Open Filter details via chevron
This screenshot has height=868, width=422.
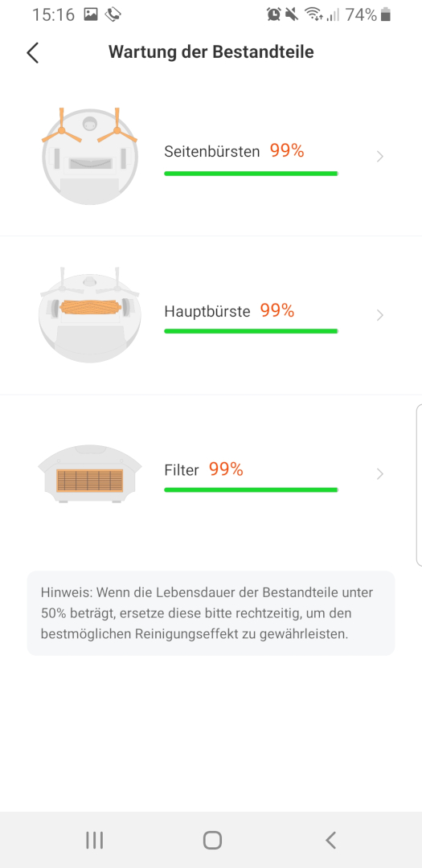point(380,474)
